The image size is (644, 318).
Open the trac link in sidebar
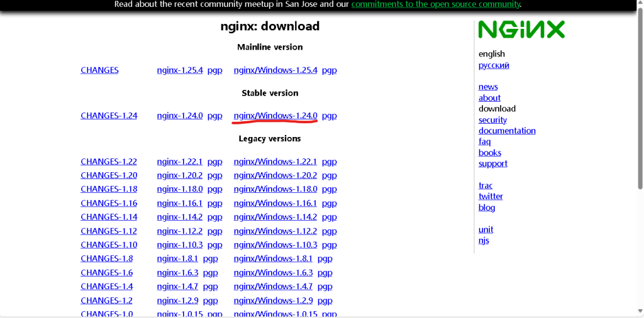point(486,185)
